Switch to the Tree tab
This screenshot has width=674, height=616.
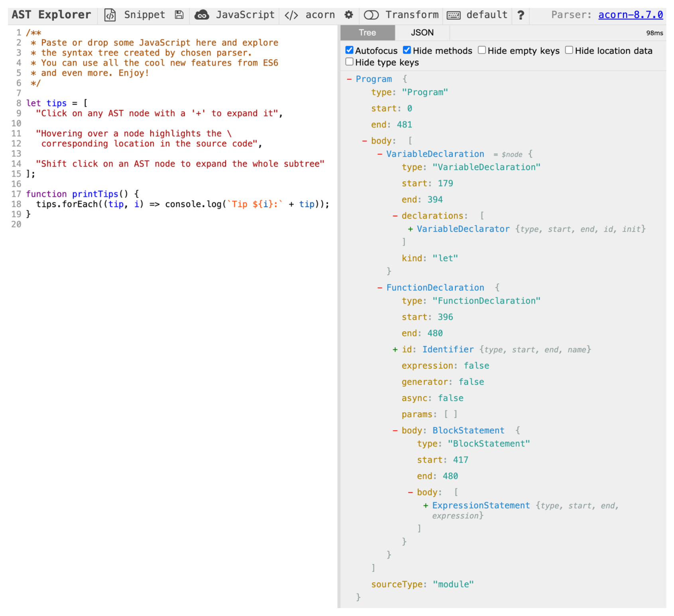[x=367, y=33]
